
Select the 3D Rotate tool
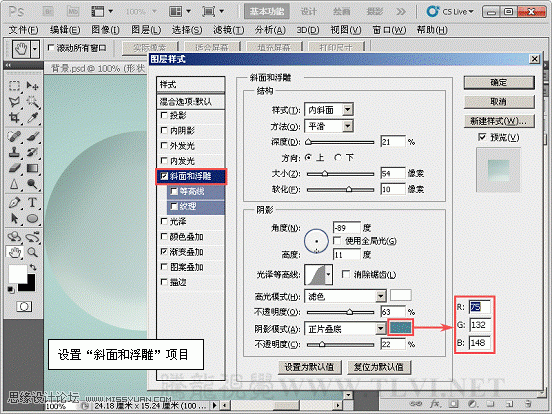click(x=14, y=237)
